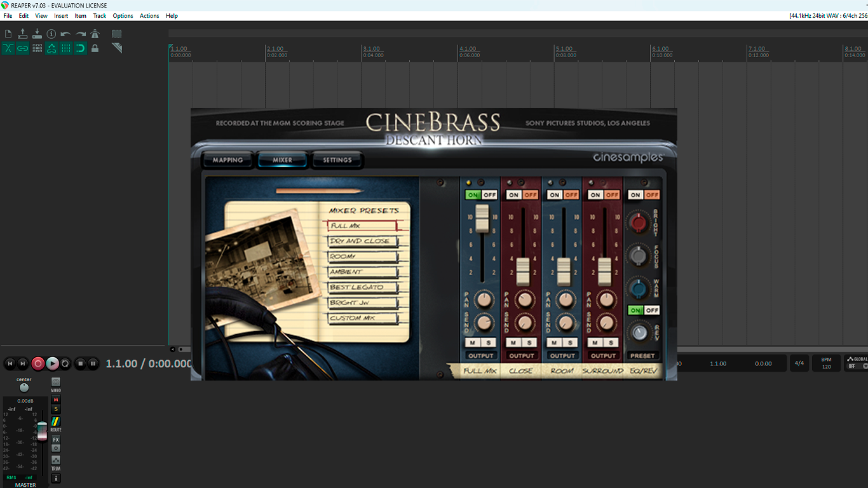Open the Track menu
The height and width of the screenshot is (488, 868).
click(100, 16)
